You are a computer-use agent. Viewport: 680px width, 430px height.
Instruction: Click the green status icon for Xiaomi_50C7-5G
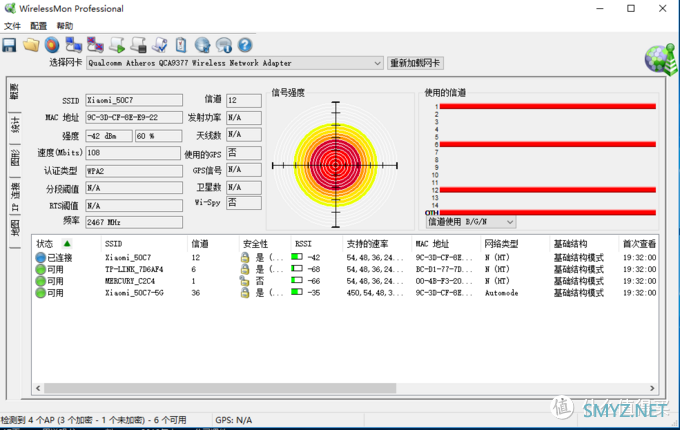(x=40, y=293)
